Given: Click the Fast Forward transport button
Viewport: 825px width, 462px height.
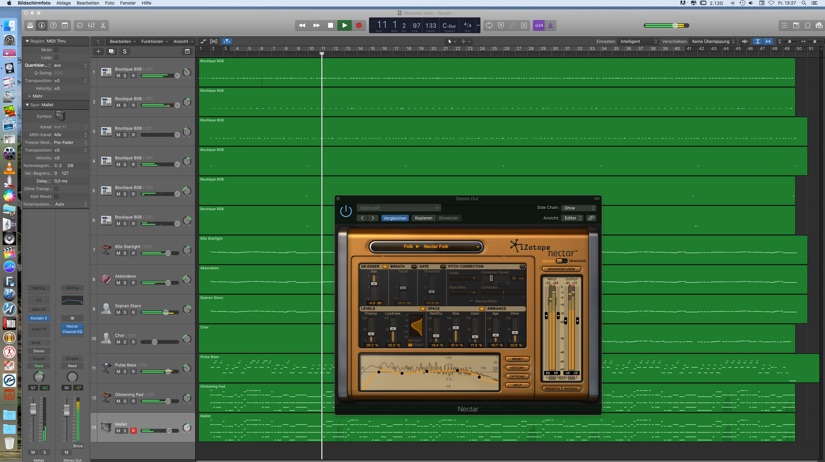Looking at the screenshot, I should click(x=316, y=25).
